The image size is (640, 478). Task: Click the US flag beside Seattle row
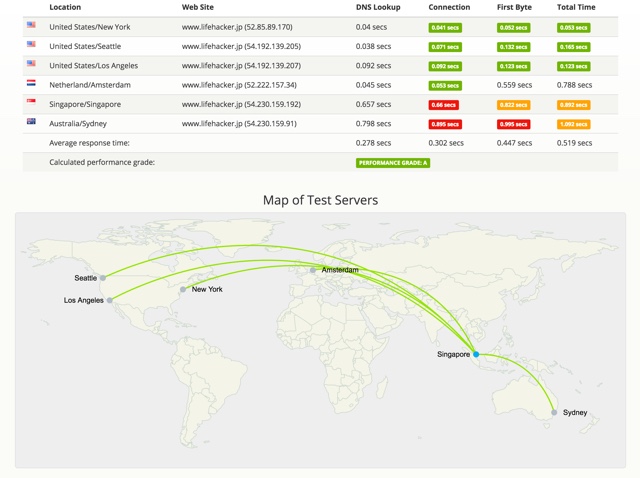click(x=31, y=46)
